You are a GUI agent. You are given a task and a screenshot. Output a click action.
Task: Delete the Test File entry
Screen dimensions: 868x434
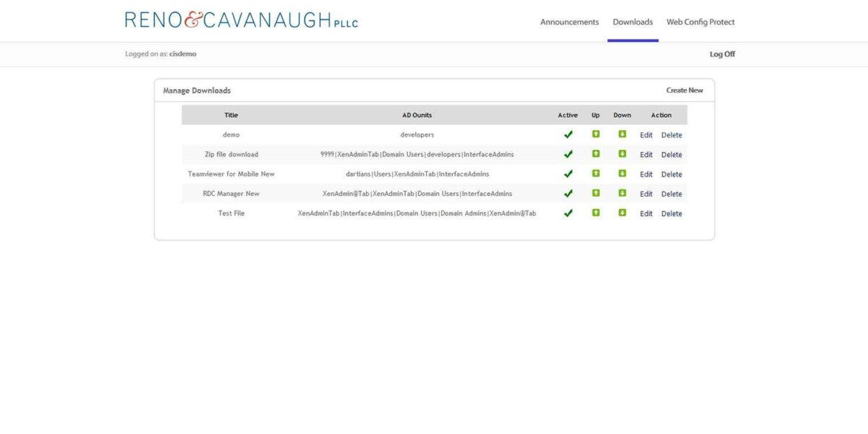(672, 213)
